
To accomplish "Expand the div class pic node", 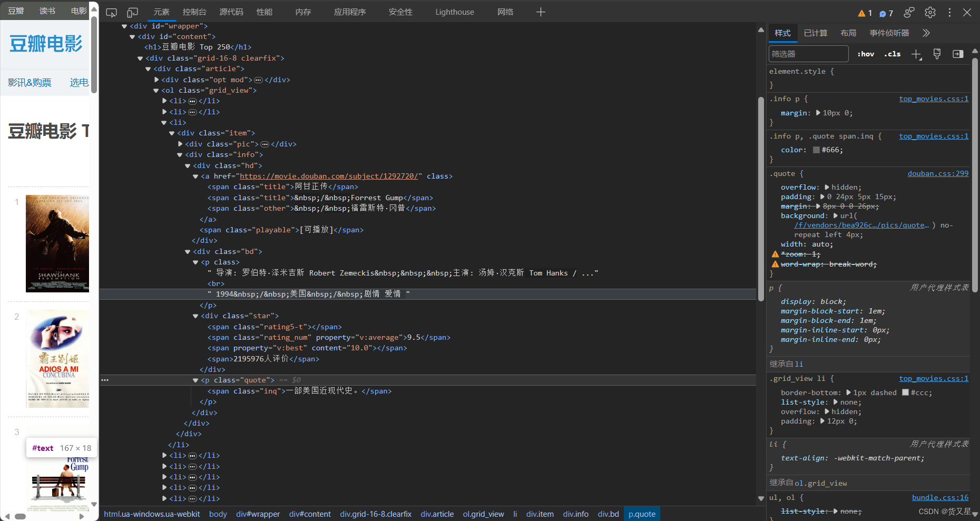I will [180, 144].
